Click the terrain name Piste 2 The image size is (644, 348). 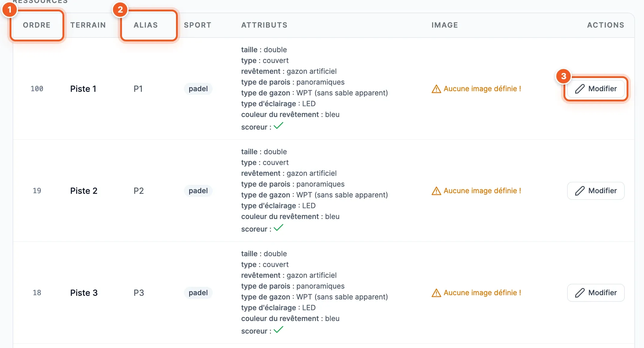tap(84, 191)
